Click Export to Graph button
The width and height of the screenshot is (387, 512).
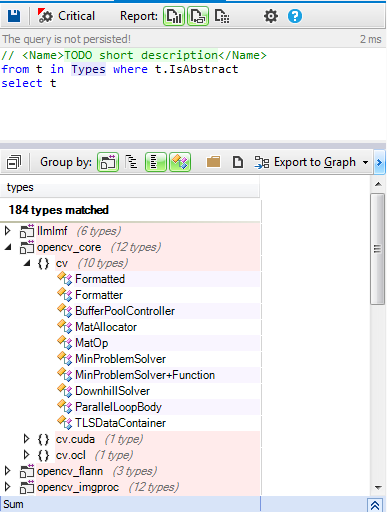click(x=305, y=162)
